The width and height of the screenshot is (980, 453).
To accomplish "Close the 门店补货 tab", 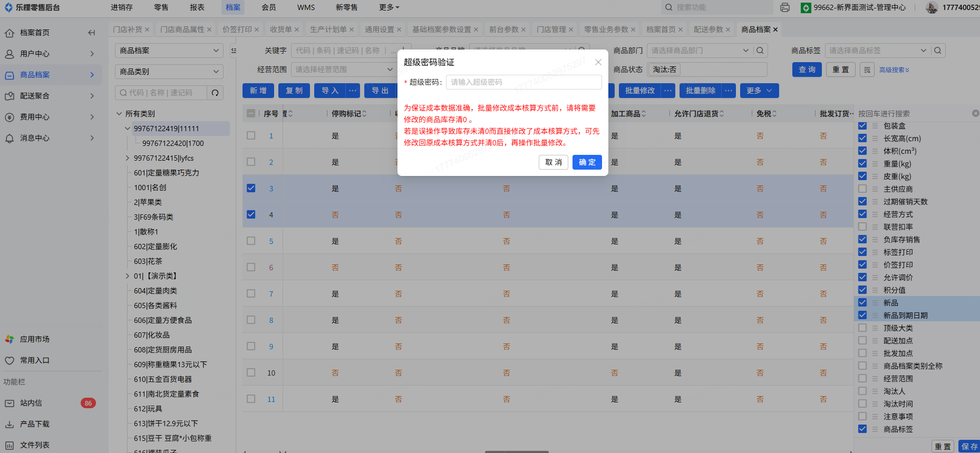I will [147, 29].
